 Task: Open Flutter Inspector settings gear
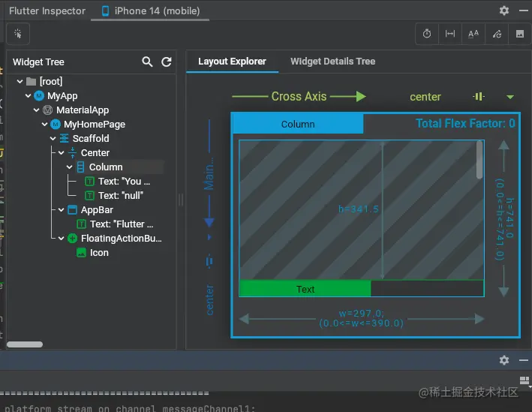pyautogui.click(x=504, y=11)
